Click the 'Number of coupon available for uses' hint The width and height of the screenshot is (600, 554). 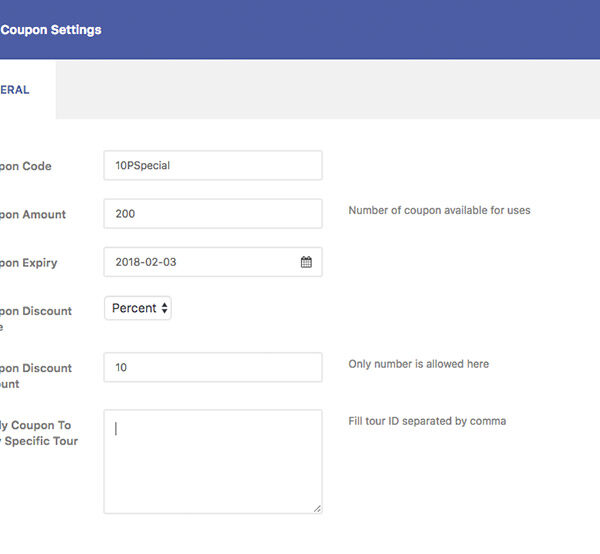(439, 210)
